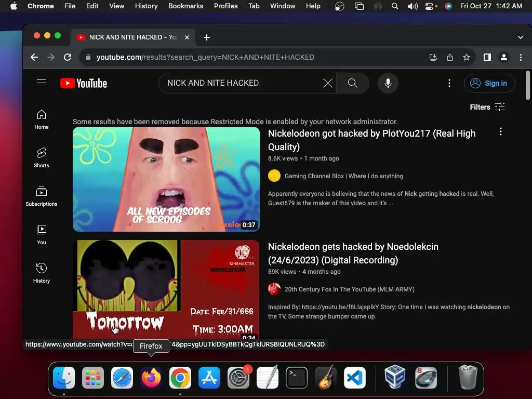Viewport: 532px width, 399px height.
Task: Open History in the YouTube sidebar
Action: 42,273
